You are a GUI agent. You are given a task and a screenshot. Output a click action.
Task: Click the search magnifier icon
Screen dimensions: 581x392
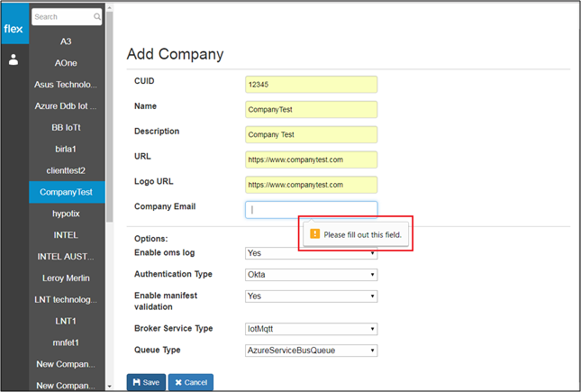click(96, 17)
